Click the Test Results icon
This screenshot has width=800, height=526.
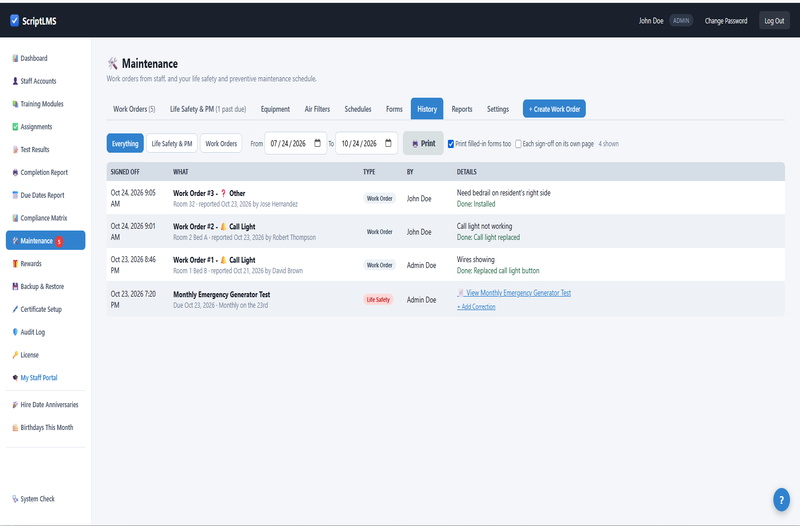coord(15,149)
